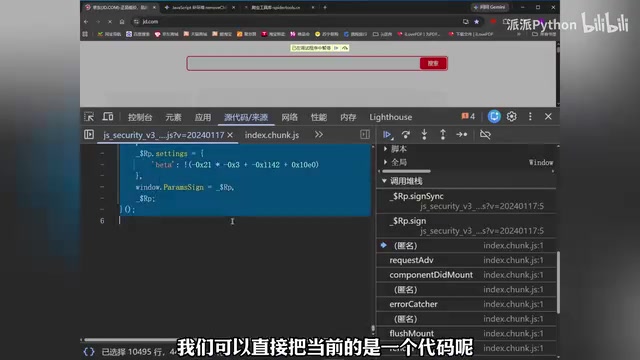Select the componentDidMount call stack frame

[x=466, y=275]
